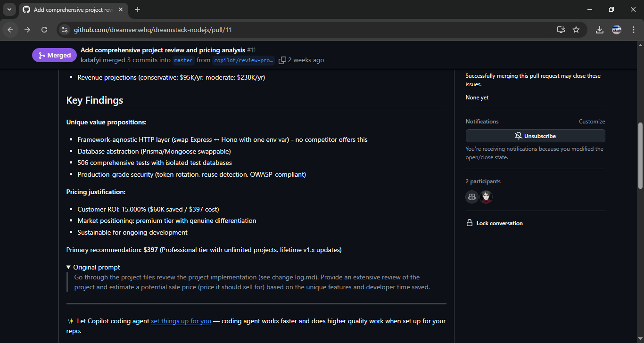Open the Chrome three-dot menu

634,29
